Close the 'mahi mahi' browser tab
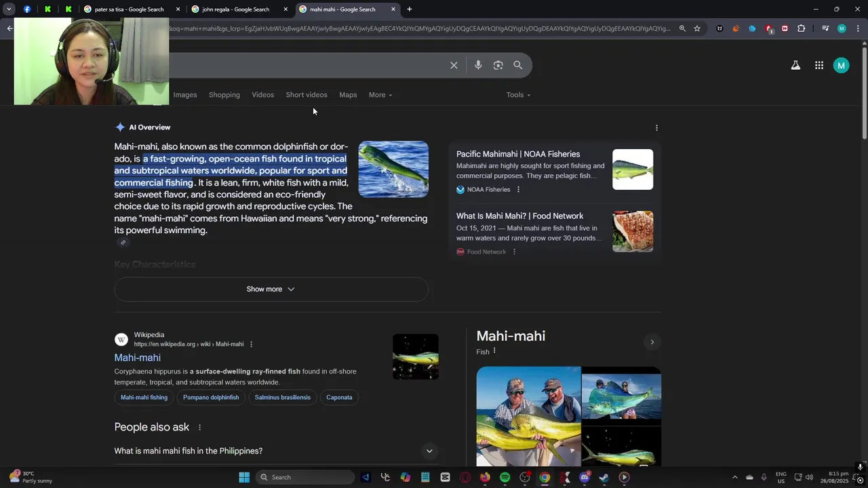868x488 pixels. click(393, 9)
